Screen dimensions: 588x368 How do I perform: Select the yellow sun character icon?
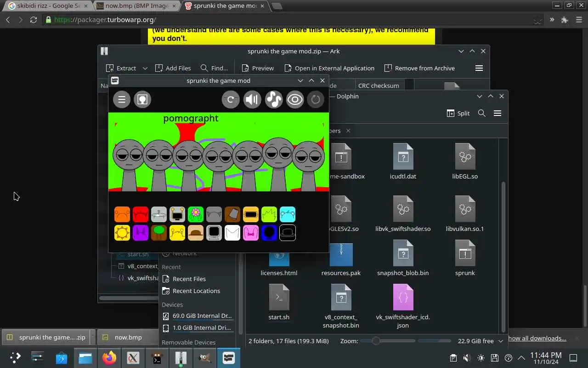pos(122,233)
